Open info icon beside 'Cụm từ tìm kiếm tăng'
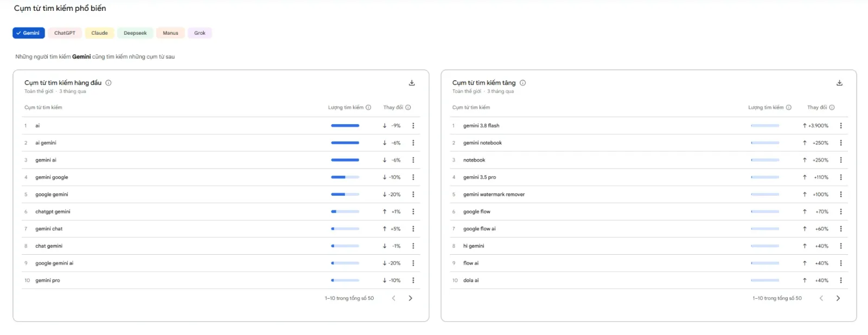Image resolution: width=868 pixels, height=335 pixels. (x=523, y=83)
